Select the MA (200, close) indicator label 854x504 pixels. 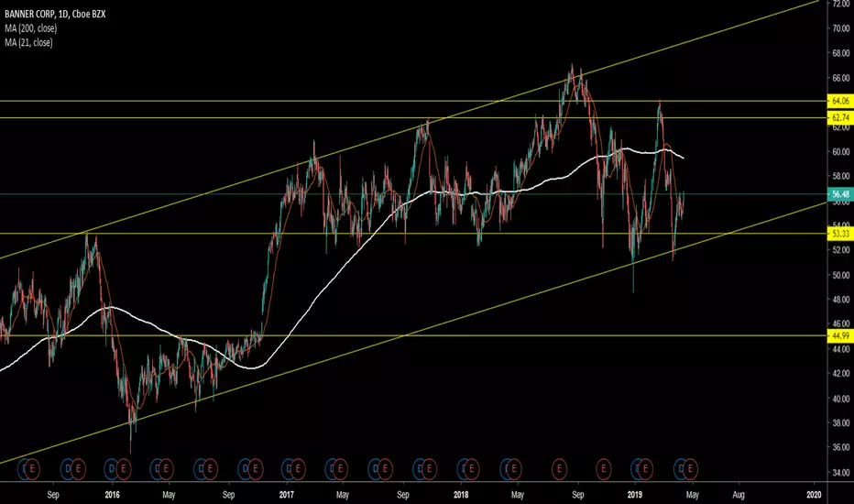pyautogui.click(x=30, y=28)
